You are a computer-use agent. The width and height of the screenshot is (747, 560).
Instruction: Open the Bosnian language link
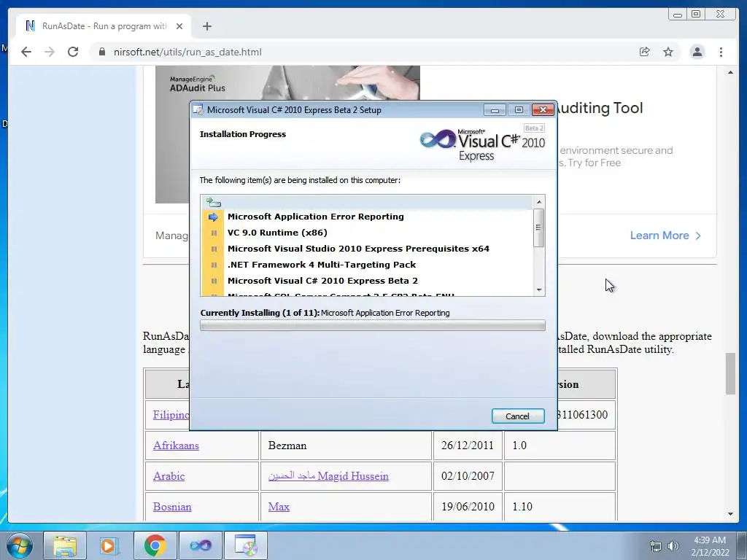(x=172, y=507)
